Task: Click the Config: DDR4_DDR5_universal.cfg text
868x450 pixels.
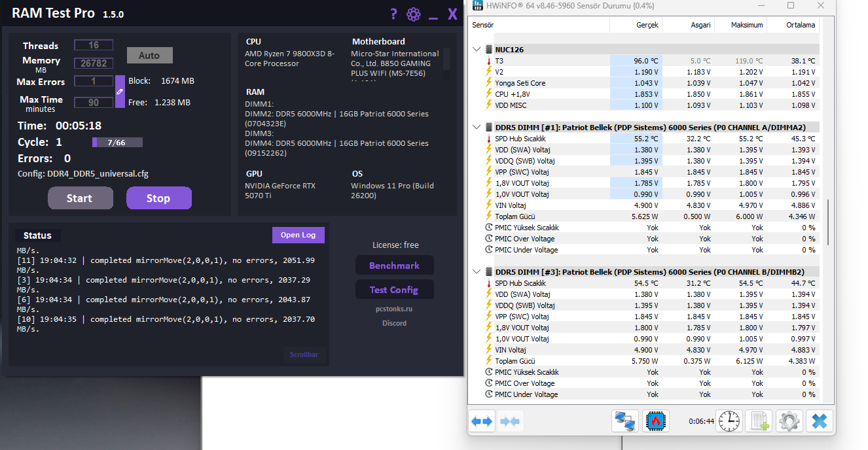Action: [83, 174]
